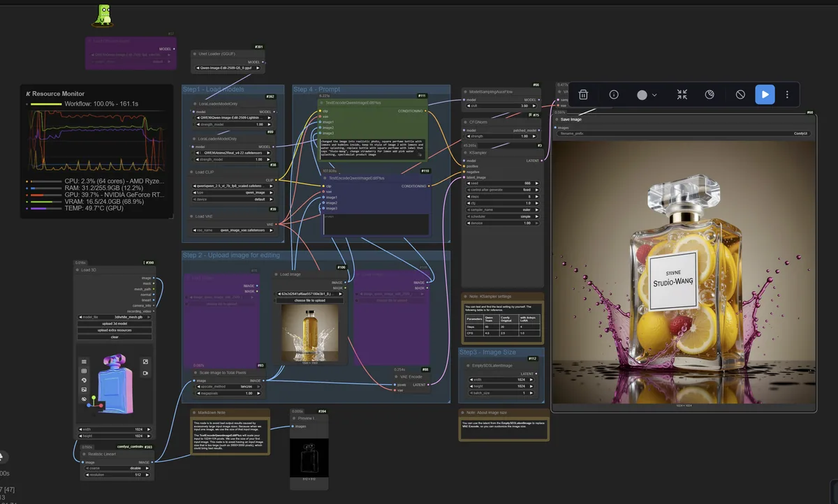The height and width of the screenshot is (504, 838).
Task: Open the Load CLIP type dropdown qwen_image
Action: pyautogui.click(x=234, y=192)
